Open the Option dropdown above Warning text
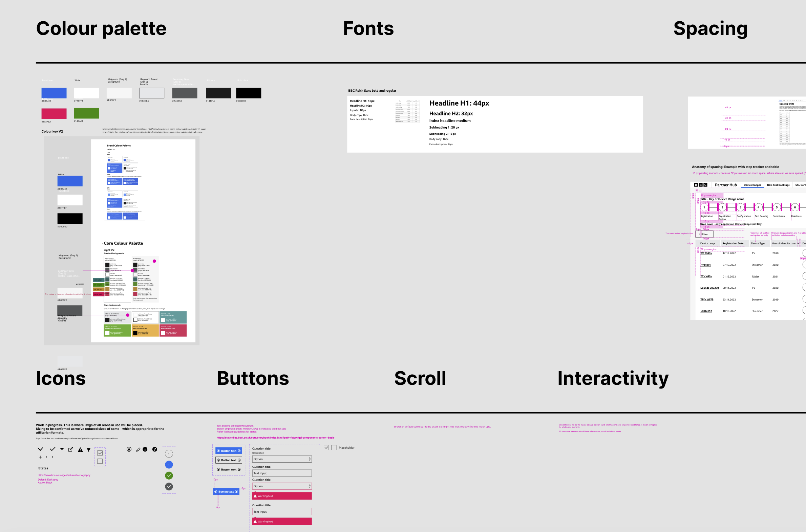This screenshot has height=532, width=806. coord(282,486)
